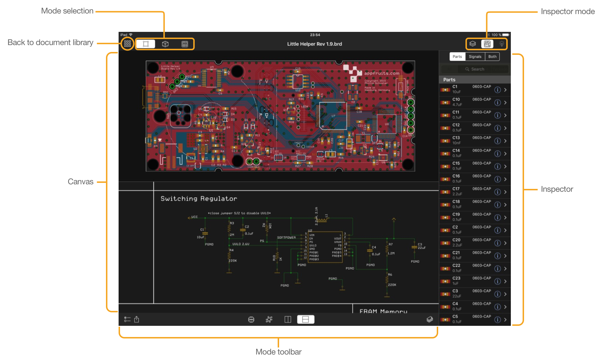
Task: Show schematic only network view
Action: coord(269,320)
